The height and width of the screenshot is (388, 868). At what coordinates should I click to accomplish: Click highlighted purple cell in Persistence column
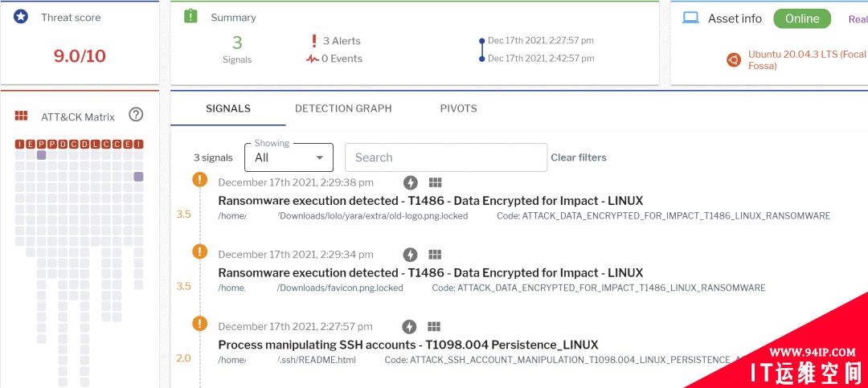[x=42, y=155]
